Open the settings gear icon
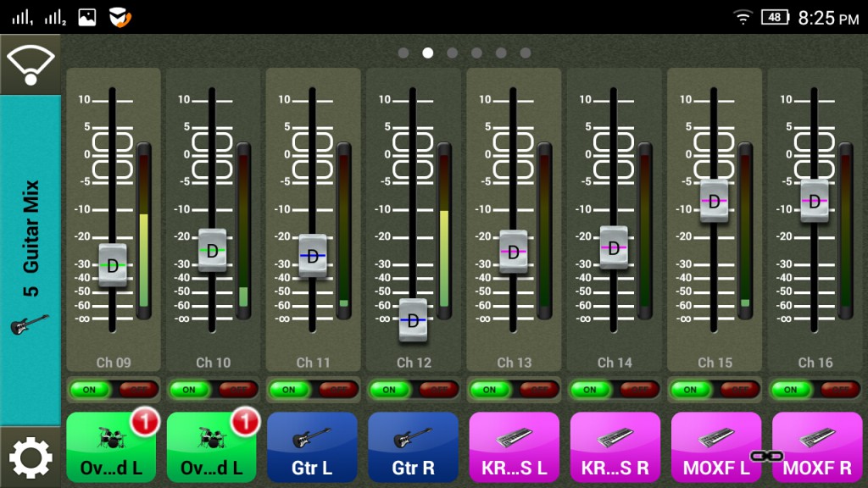Screen dimensions: 868x488 (x=31, y=457)
